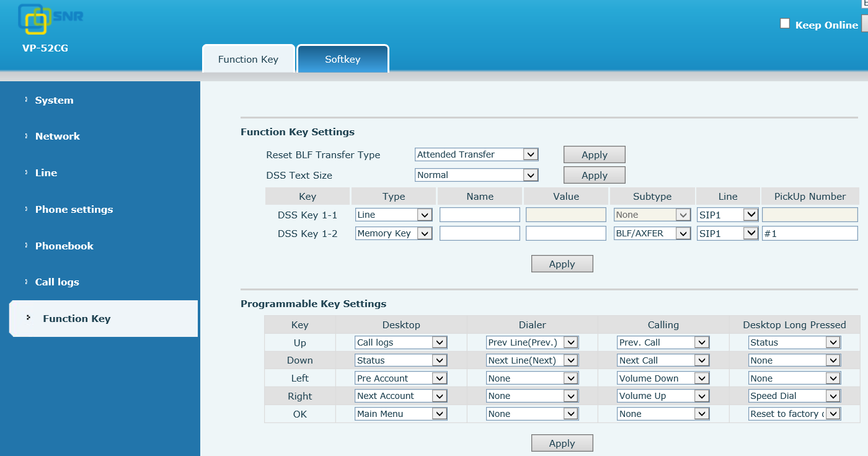Expand DSS Text Size dropdown
This screenshot has width=868, height=456.
coord(476,175)
